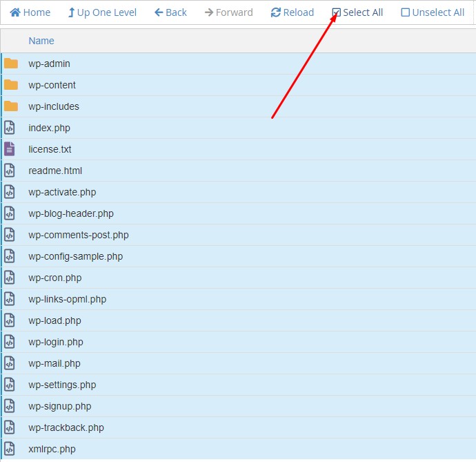
Task: Go Up One Level
Action: 102,12
